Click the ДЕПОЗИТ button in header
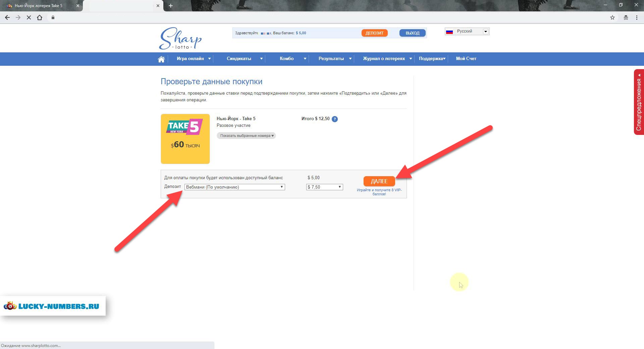The image size is (644, 349). pyautogui.click(x=374, y=33)
